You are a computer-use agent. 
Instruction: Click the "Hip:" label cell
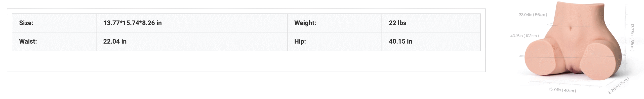click(x=334, y=42)
